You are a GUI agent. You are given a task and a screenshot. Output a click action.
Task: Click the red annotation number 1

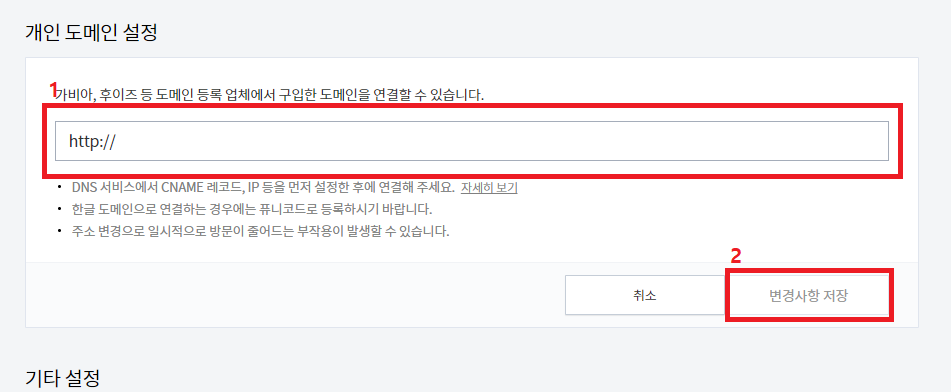(x=53, y=90)
